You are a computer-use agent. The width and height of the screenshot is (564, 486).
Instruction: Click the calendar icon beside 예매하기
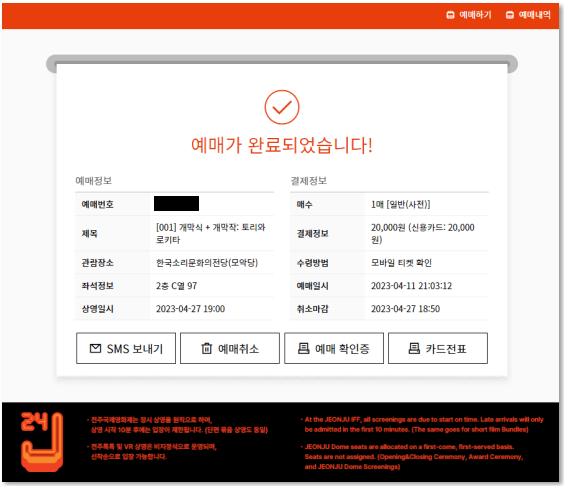click(450, 15)
